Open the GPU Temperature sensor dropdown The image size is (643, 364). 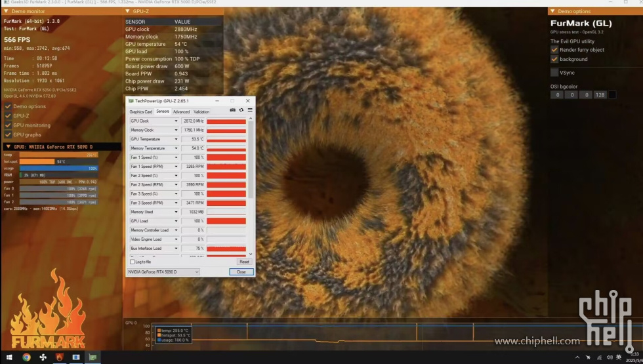click(x=176, y=139)
